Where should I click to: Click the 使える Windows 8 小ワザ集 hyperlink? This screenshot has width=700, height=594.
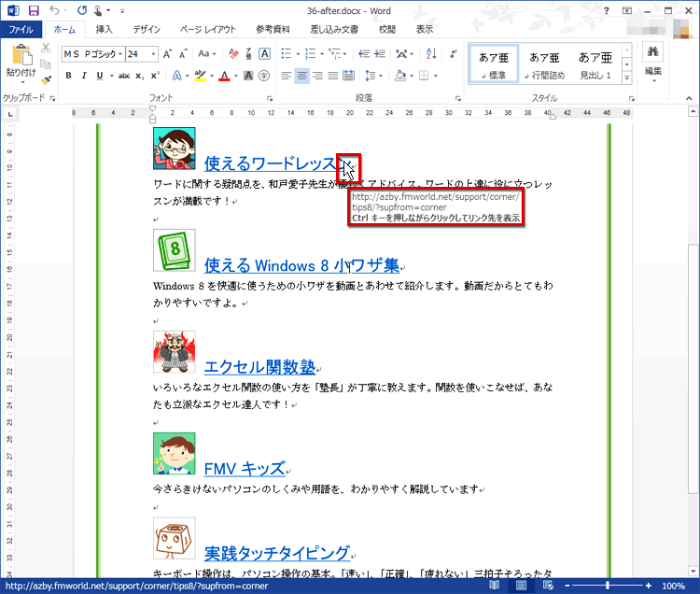[301, 265]
